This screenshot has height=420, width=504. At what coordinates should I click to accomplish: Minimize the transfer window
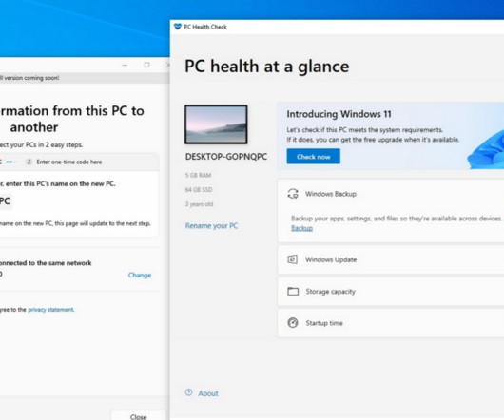point(125,65)
